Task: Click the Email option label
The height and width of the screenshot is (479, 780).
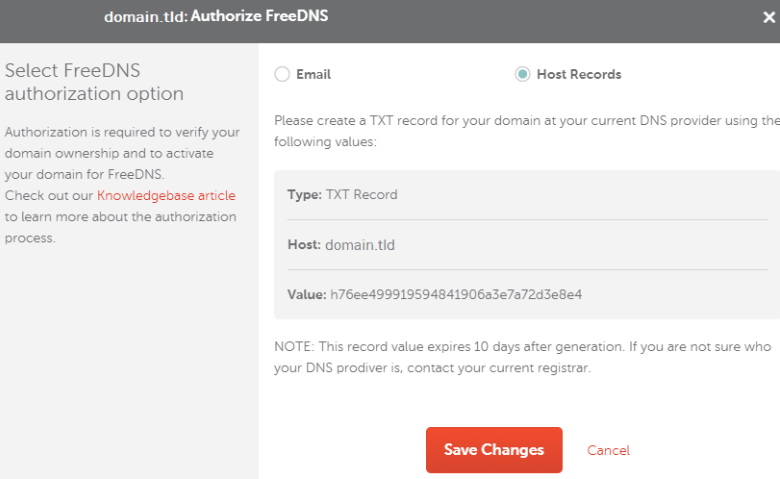Action: (313, 75)
